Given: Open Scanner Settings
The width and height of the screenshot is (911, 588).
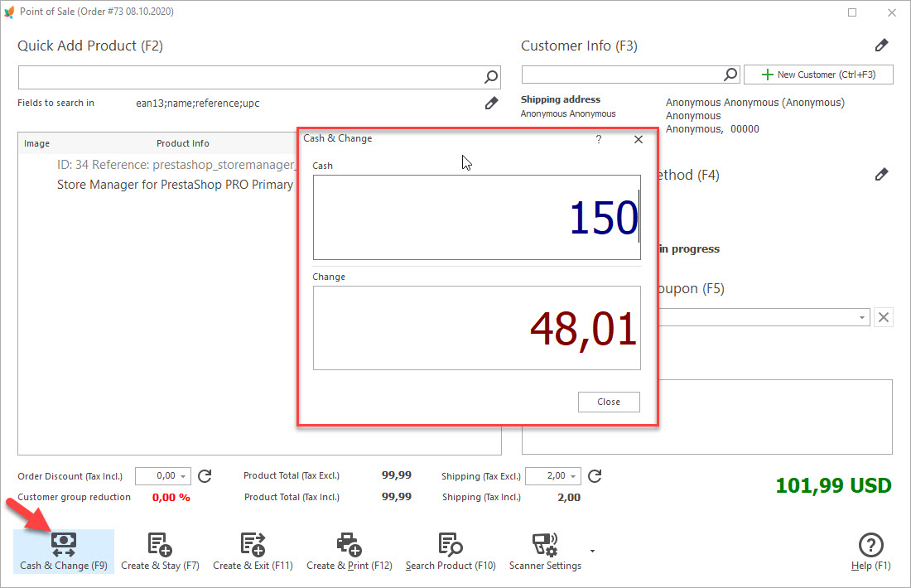Looking at the screenshot, I should [x=544, y=544].
